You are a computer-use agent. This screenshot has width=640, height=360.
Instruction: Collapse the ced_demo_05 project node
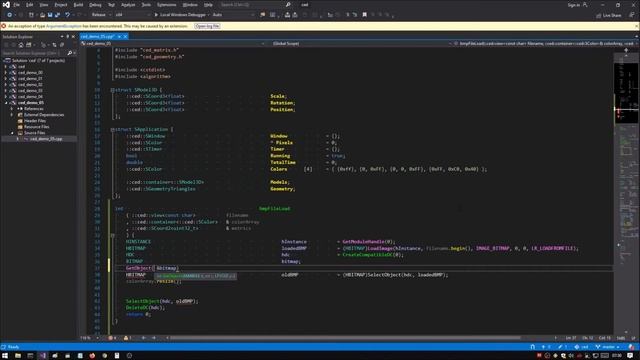(6, 103)
